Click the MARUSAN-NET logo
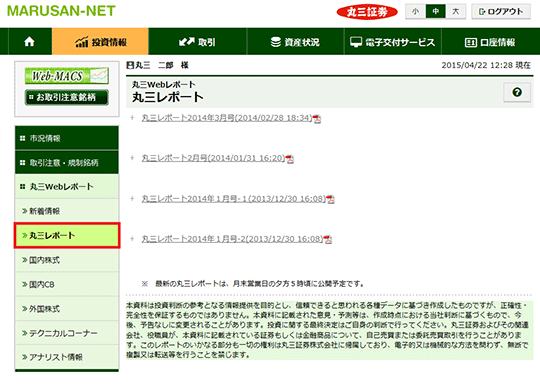Screen dimensions: 540x386 (x=61, y=11)
